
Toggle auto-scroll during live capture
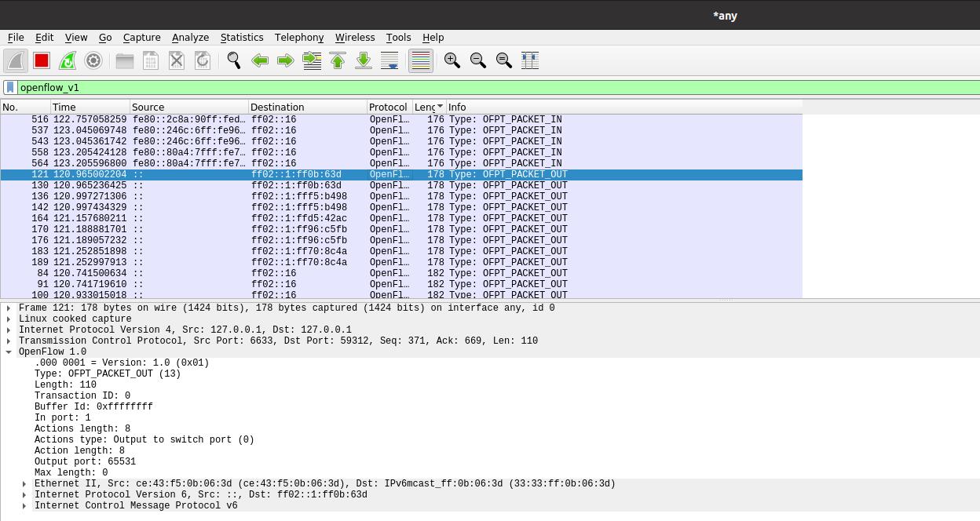pyautogui.click(x=389, y=60)
